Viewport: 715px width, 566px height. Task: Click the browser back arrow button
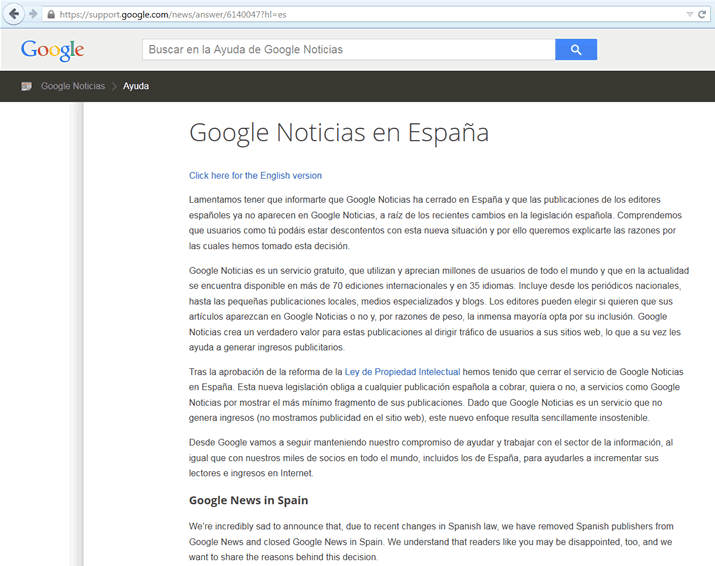[15, 14]
